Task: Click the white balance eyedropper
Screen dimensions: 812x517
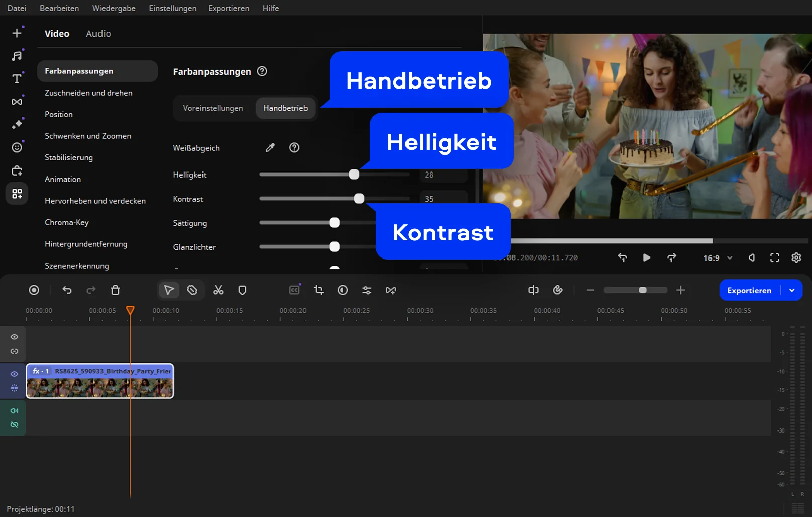Action: (x=270, y=148)
